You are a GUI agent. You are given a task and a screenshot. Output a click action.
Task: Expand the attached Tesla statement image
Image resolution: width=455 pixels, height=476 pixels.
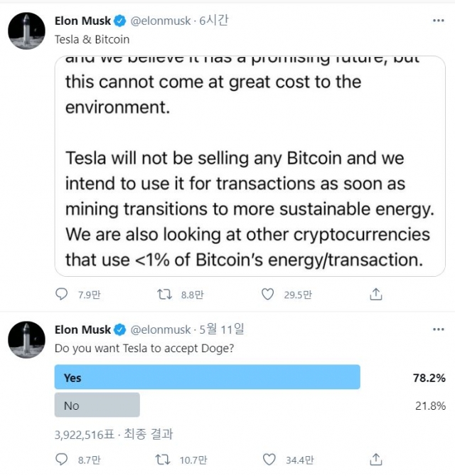tap(250, 166)
